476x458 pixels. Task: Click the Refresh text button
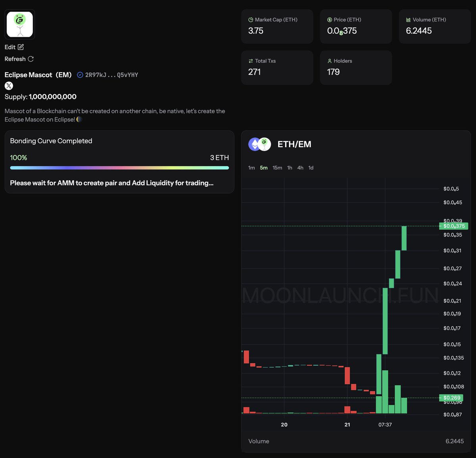pyautogui.click(x=15, y=59)
